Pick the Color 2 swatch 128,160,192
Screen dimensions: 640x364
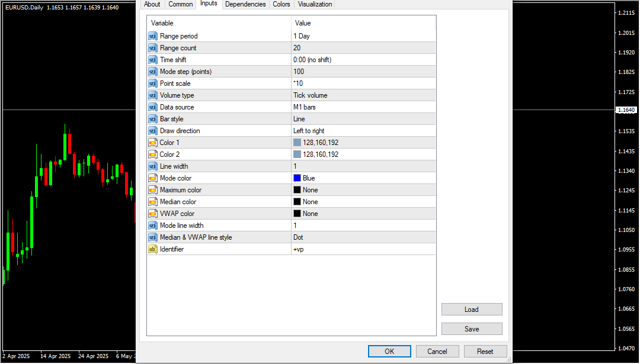[x=297, y=154]
